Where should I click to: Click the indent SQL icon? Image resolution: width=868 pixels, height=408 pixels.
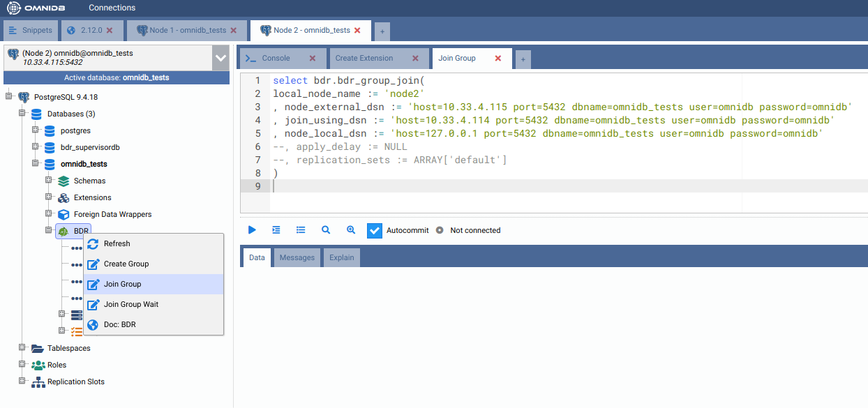point(276,229)
